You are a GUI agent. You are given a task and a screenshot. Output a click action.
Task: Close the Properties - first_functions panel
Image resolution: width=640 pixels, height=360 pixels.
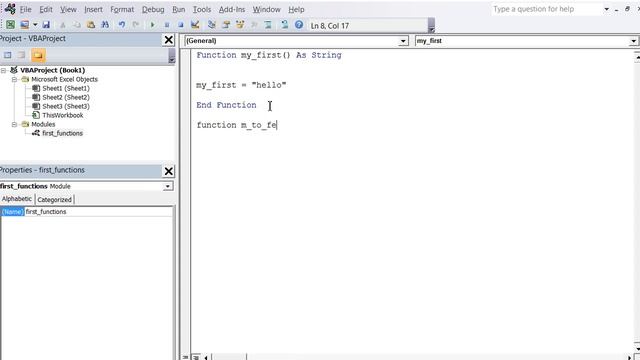[x=169, y=171]
